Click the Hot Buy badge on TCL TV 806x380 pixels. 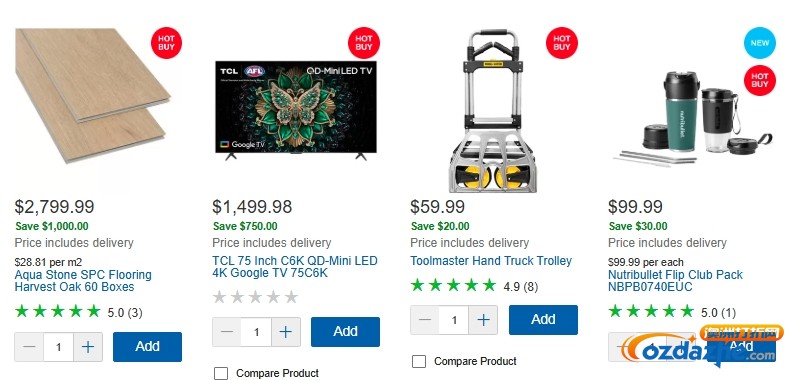pyautogui.click(x=364, y=43)
